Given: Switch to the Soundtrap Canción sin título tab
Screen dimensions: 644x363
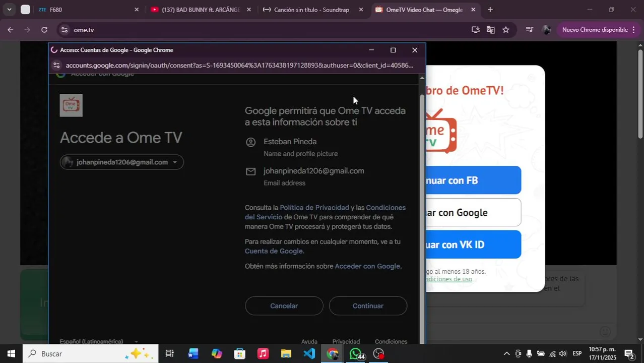Looking at the screenshot, I should (x=311, y=10).
